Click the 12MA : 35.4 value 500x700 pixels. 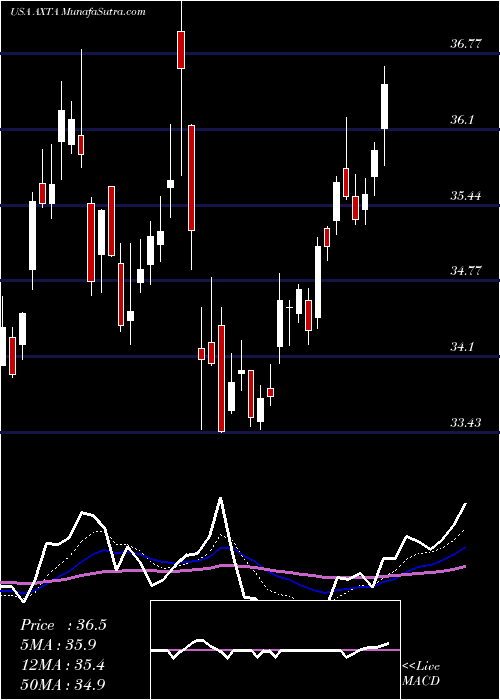click(62, 665)
